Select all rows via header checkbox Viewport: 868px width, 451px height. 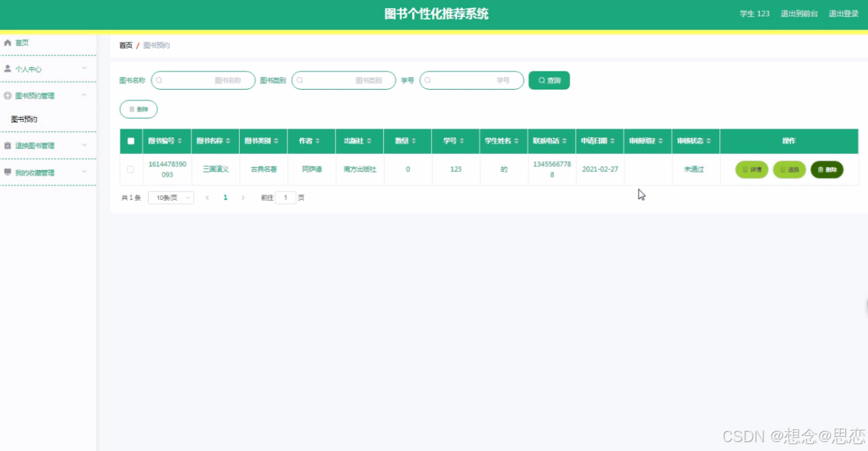(x=131, y=141)
